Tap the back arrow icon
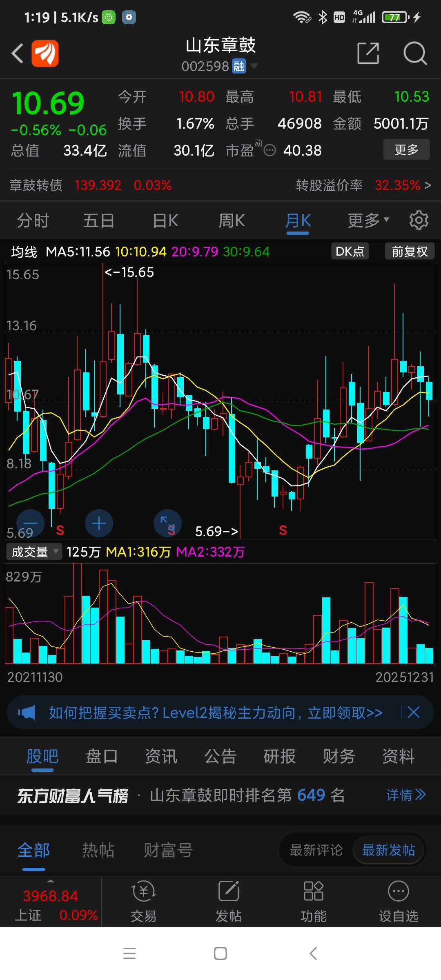The height and width of the screenshot is (980, 441). 17,53
